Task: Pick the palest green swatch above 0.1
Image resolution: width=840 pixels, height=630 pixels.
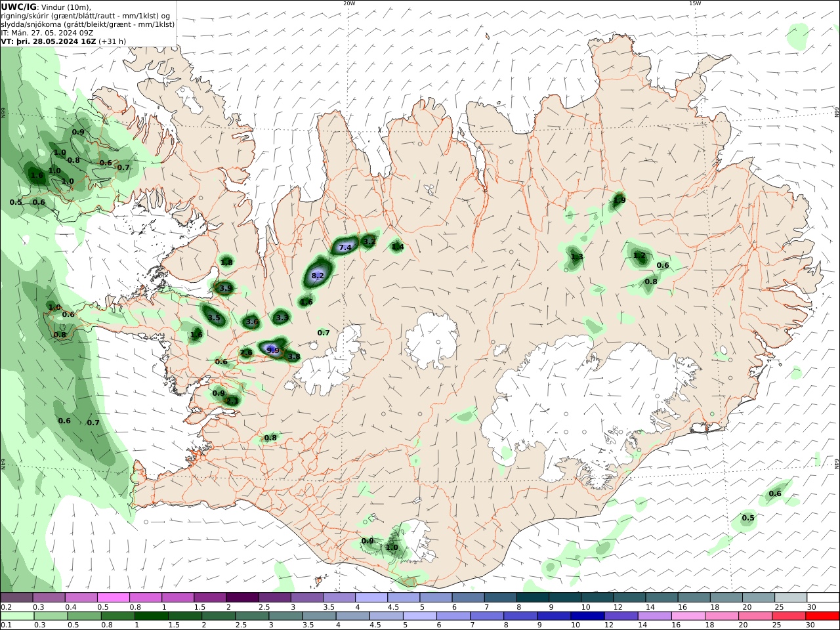Action: [x=17, y=616]
